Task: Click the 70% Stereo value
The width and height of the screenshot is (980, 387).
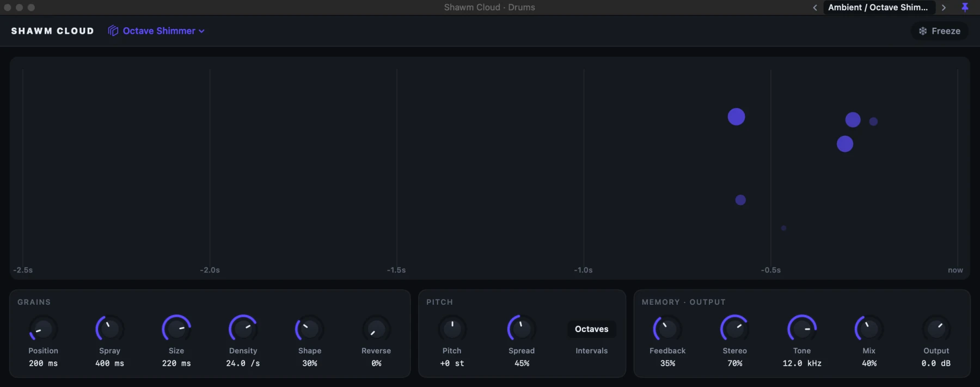Action: [734, 364]
